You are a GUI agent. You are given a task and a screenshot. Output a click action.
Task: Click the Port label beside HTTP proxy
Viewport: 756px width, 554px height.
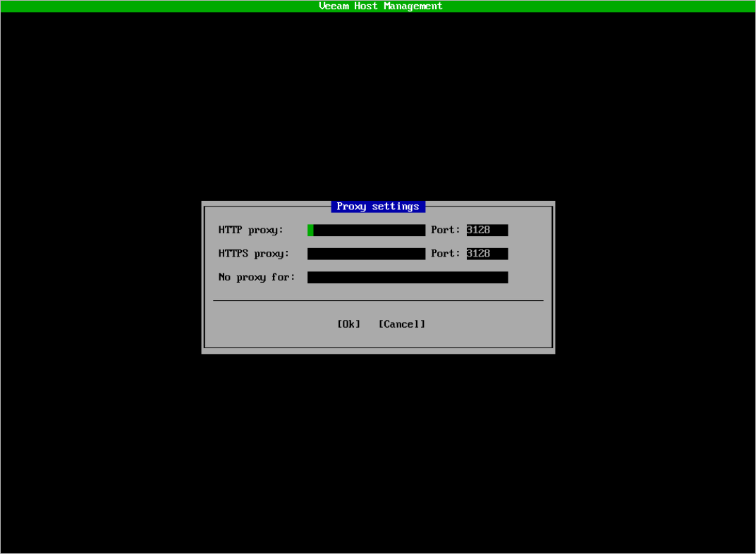click(445, 230)
